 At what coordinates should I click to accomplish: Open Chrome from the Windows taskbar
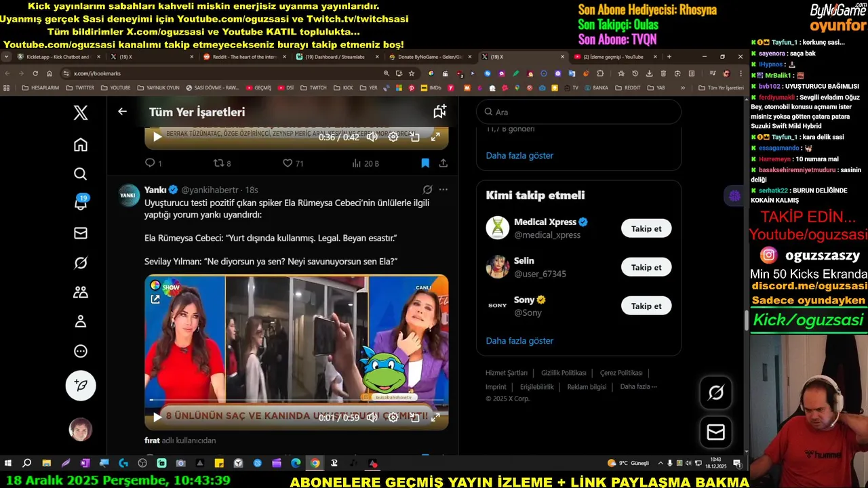[x=315, y=463]
